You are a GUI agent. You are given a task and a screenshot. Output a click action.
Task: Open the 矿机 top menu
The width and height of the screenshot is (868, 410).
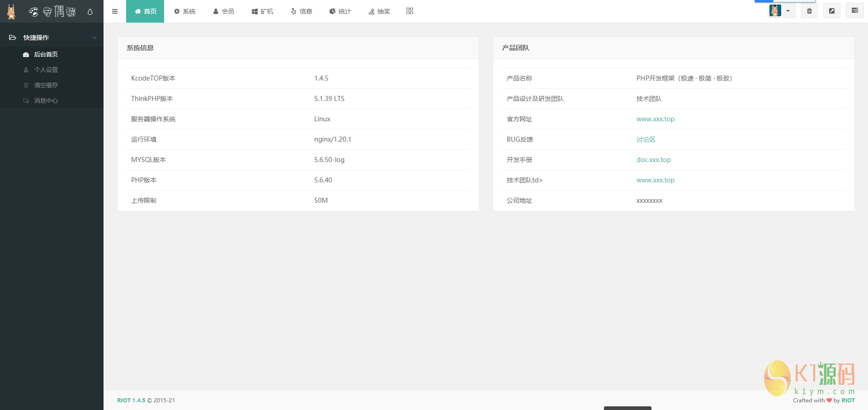(x=262, y=11)
